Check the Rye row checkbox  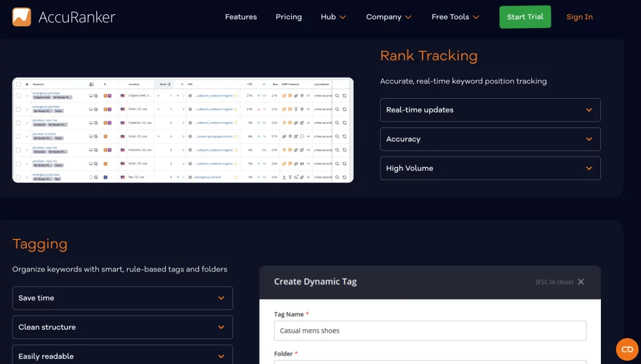[18, 177]
